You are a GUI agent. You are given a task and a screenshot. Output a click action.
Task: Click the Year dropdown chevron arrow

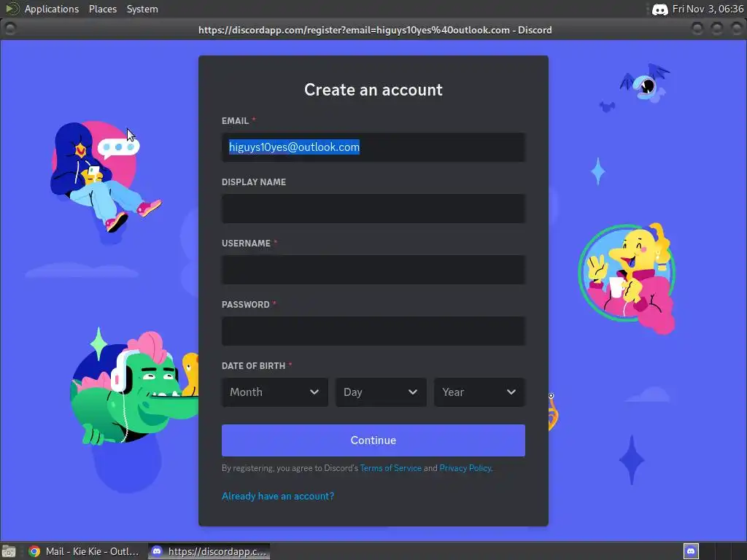pyautogui.click(x=511, y=392)
